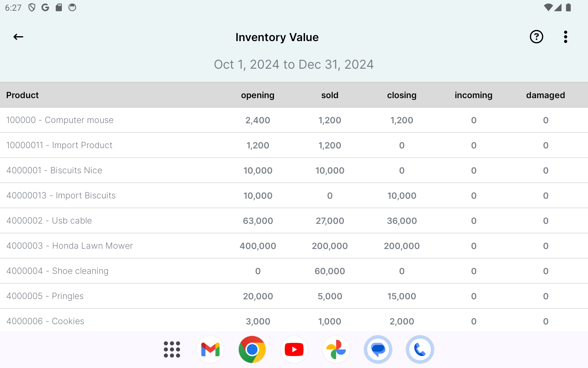Launch Gmail from the dock
588x368 pixels.
(210, 349)
